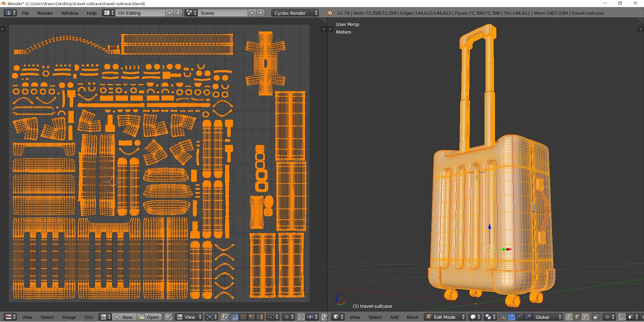Open the Window menu
Image resolution: width=644 pixels, height=322 pixels.
[x=70, y=13]
